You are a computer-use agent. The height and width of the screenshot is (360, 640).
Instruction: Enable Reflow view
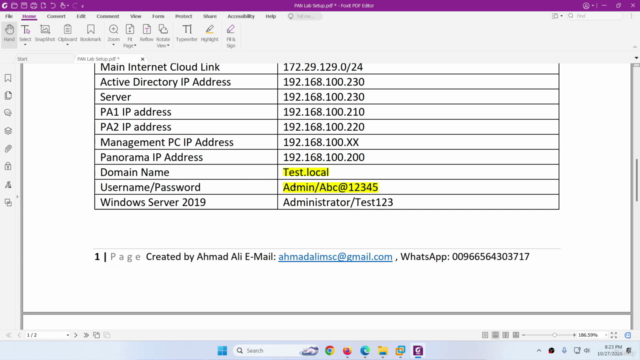point(147,33)
